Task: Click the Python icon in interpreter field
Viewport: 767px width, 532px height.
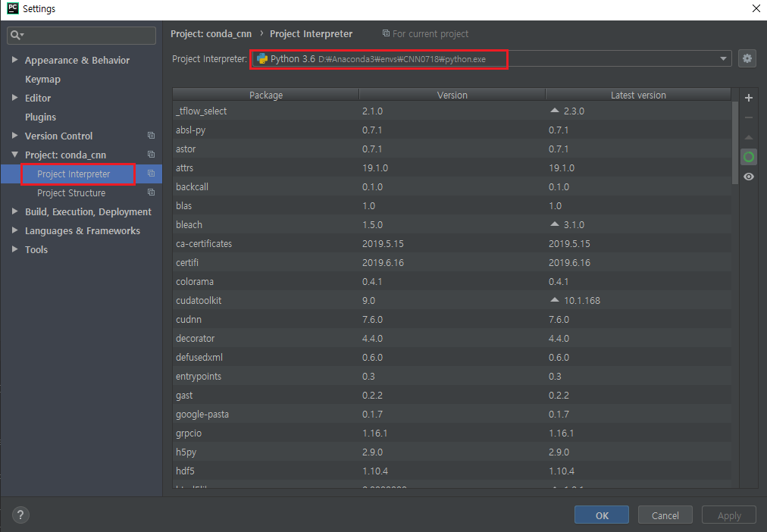Action: coord(262,58)
